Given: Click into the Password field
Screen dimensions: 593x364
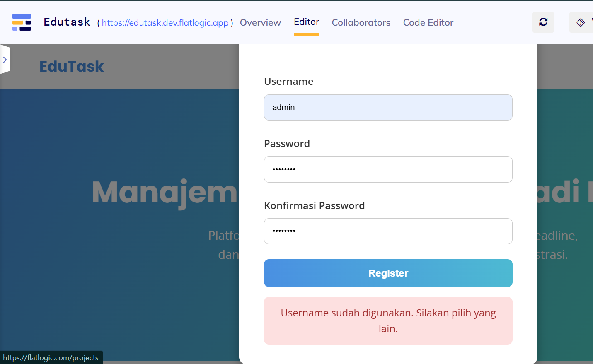Looking at the screenshot, I should tap(388, 169).
